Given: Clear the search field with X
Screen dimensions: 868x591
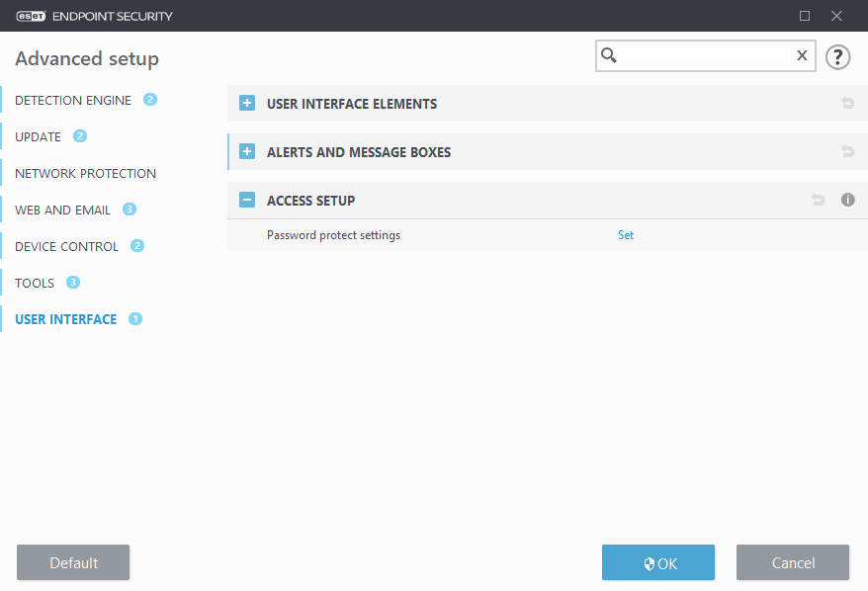Looking at the screenshot, I should [802, 55].
